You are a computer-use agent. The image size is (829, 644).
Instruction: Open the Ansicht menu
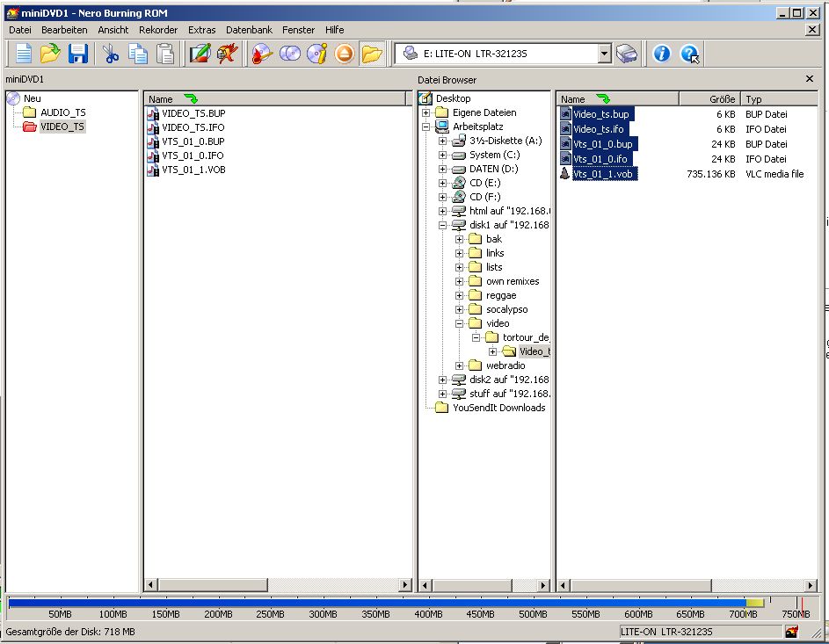(x=113, y=30)
